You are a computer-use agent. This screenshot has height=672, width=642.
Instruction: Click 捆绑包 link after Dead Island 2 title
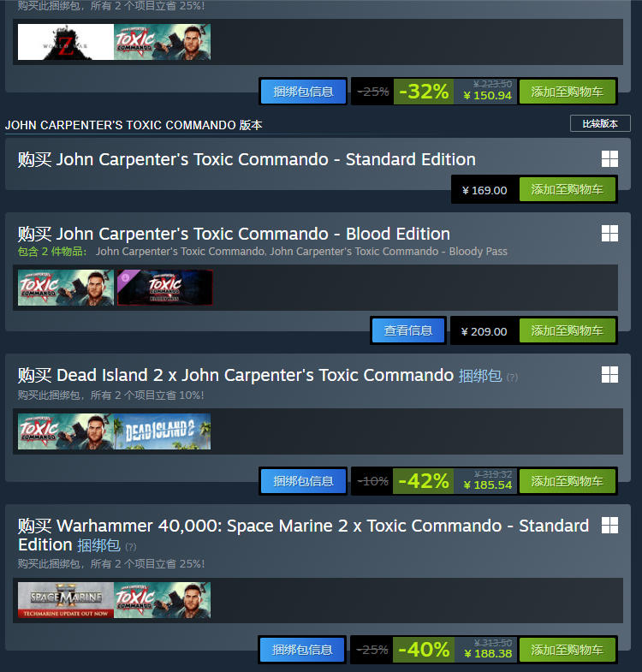tap(480, 376)
